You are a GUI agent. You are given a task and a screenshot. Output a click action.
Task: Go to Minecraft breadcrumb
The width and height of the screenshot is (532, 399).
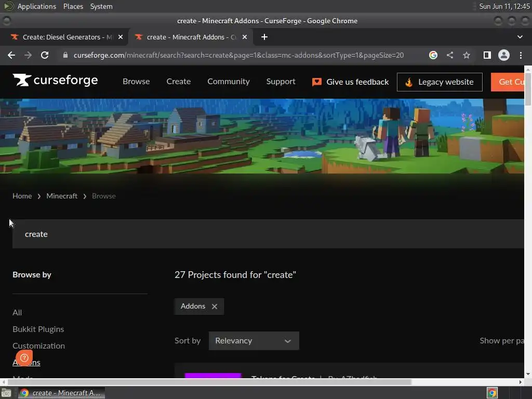[x=62, y=196]
